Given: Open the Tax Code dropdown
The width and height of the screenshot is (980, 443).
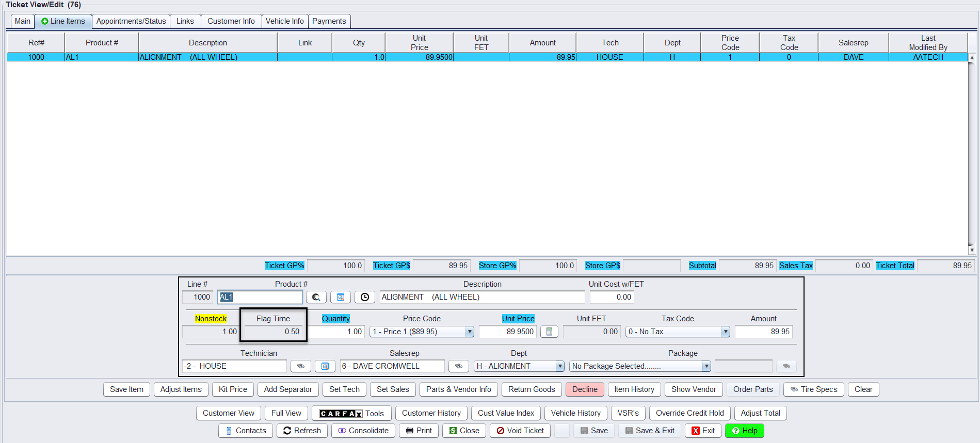Looking at the screenshot, I should click(x=725, y=332).
